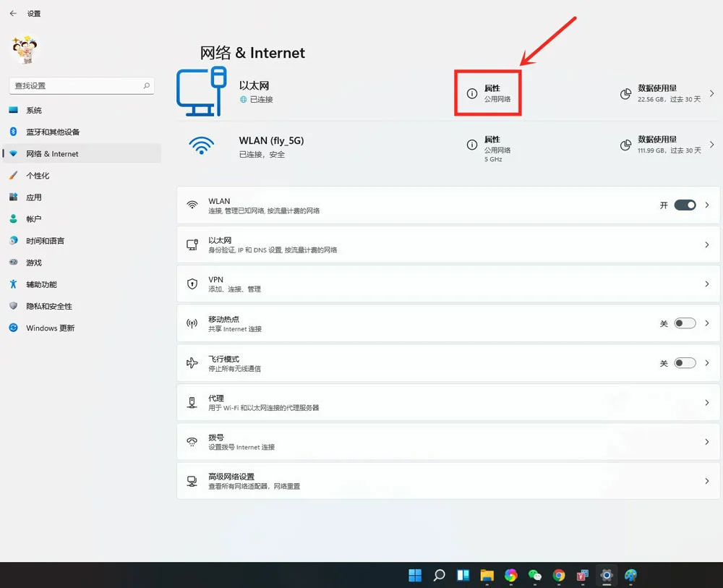This screenshot has height=588, width=723.
Task: Expand the WLAN row chevron
Action: coord(707,205)
